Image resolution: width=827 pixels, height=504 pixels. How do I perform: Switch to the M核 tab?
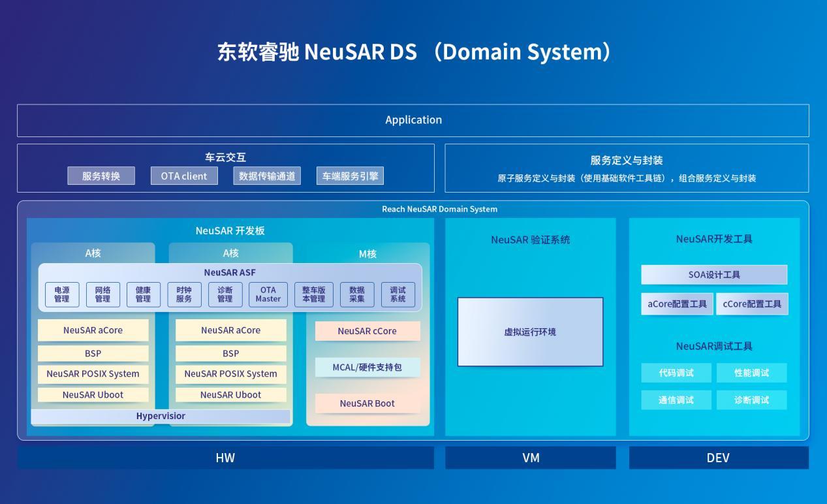(367, 254)
